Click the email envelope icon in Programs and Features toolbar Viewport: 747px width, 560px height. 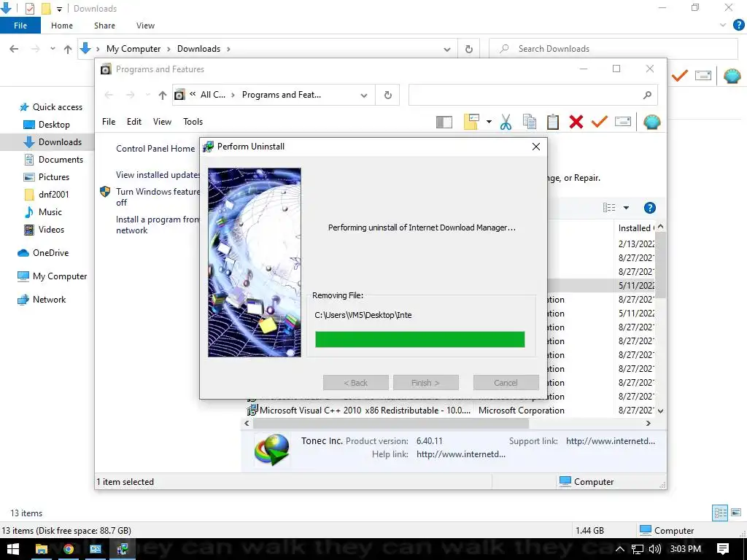pos(623,122)
